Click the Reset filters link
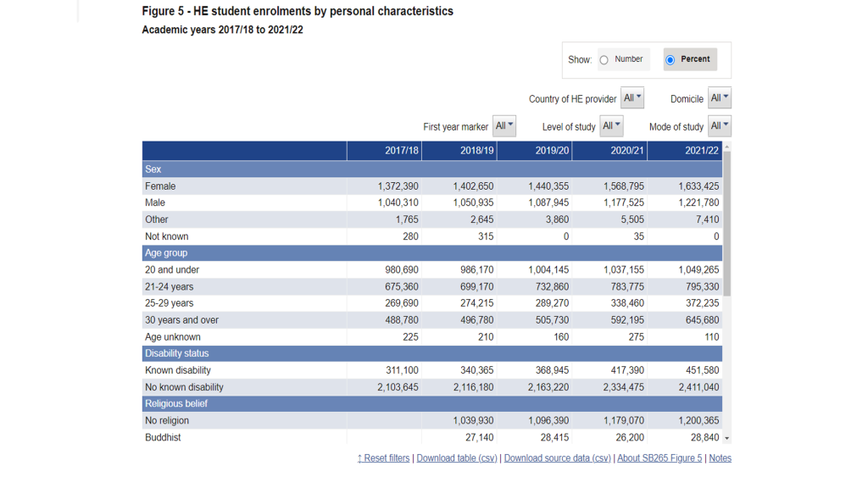The width and height of the screenshot is (868, 488). pos(383,458)
